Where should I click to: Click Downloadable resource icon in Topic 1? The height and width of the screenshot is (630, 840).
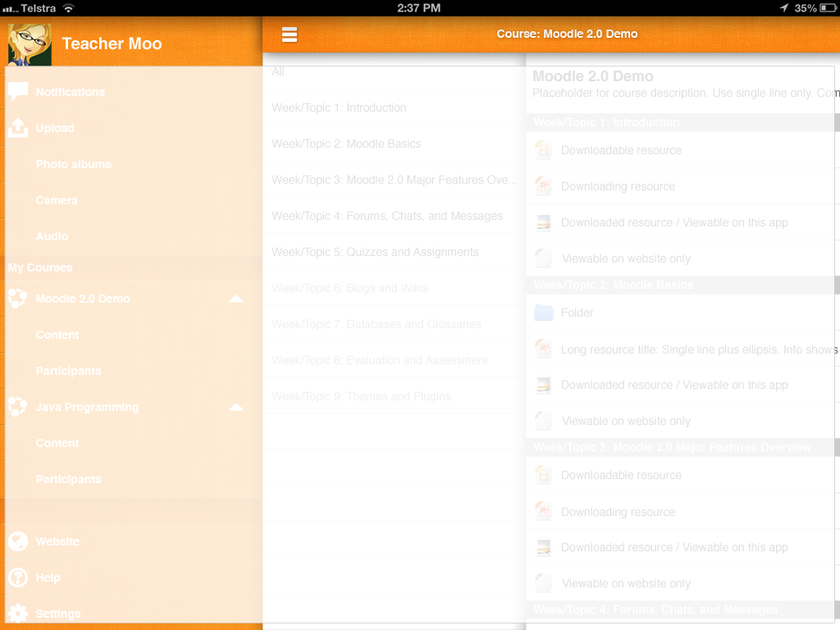pyautogui.click(x=543, y=150)
